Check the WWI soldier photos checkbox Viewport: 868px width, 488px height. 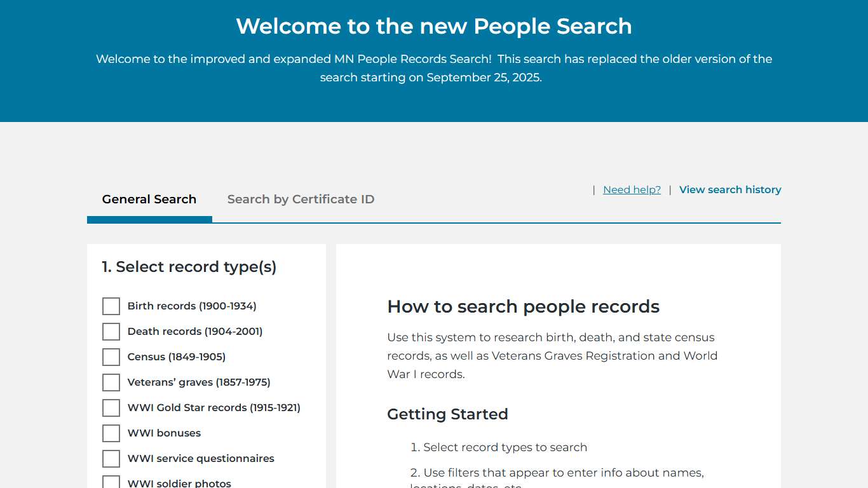(x=111, y=482)
